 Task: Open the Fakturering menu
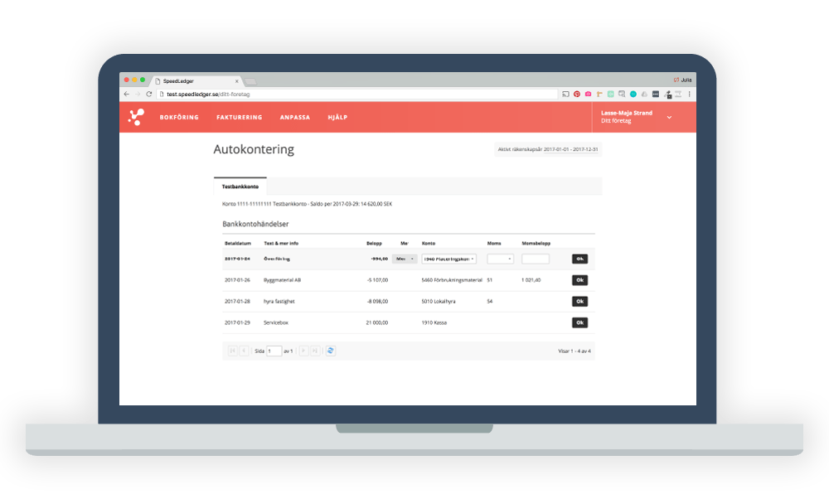(x=239, y=118)
